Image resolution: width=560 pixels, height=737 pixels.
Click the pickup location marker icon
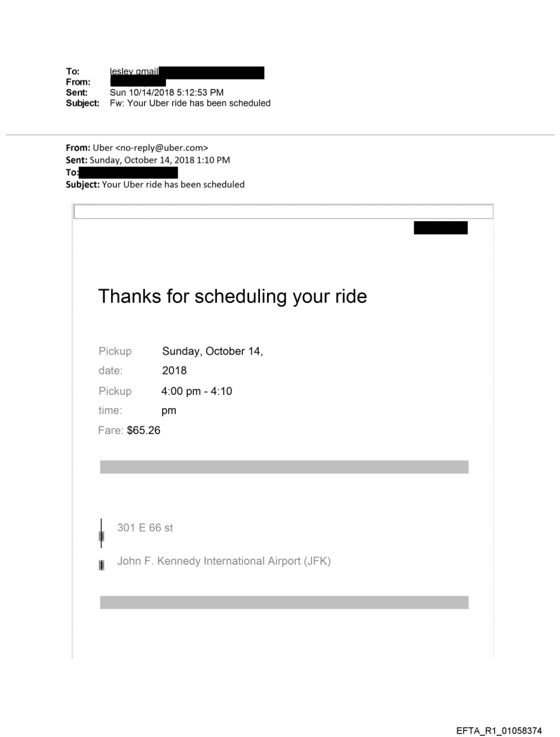(102, 535)
